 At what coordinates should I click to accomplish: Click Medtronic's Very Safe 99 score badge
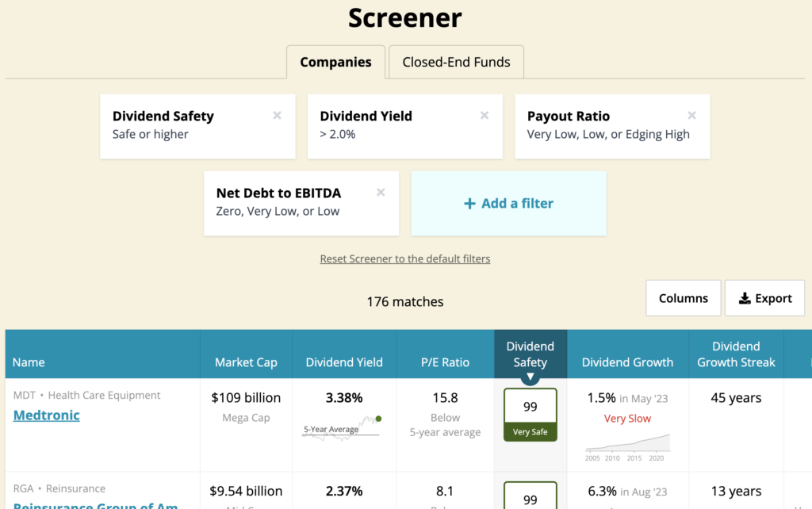click(530, 413)
